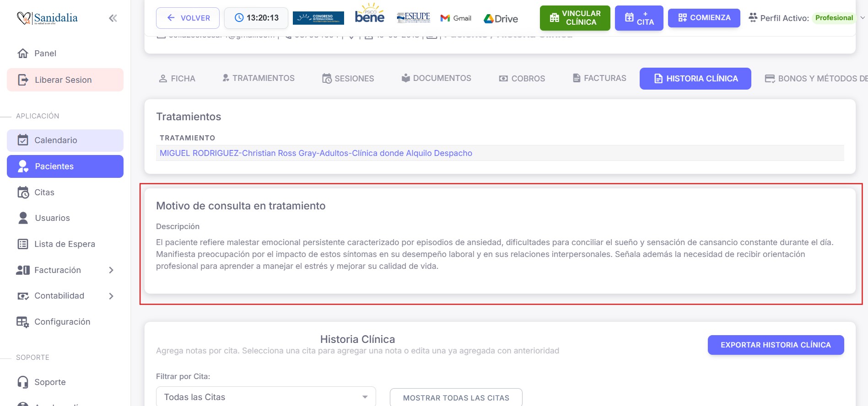868x406 pixels.
Task: Open the Psico Bene shortcut icon
Action: click(x=369, y=15)
